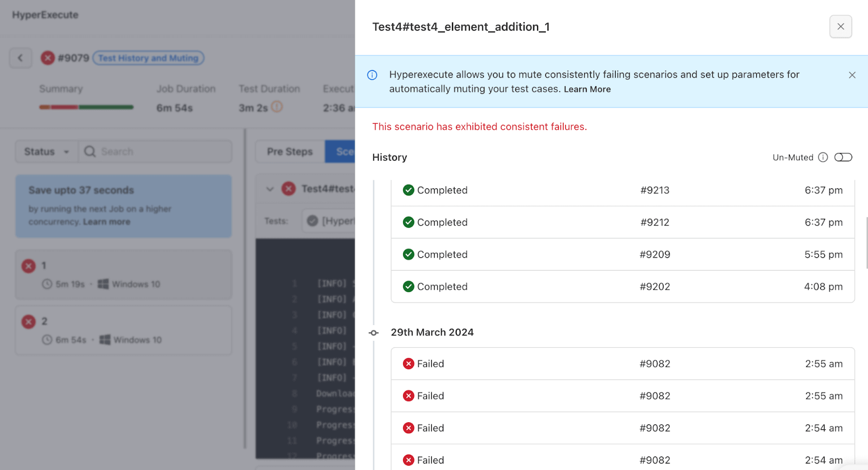Click green check icon for job #9202
The width and height of the screenshot is (868, 470).
coord(409,286)
